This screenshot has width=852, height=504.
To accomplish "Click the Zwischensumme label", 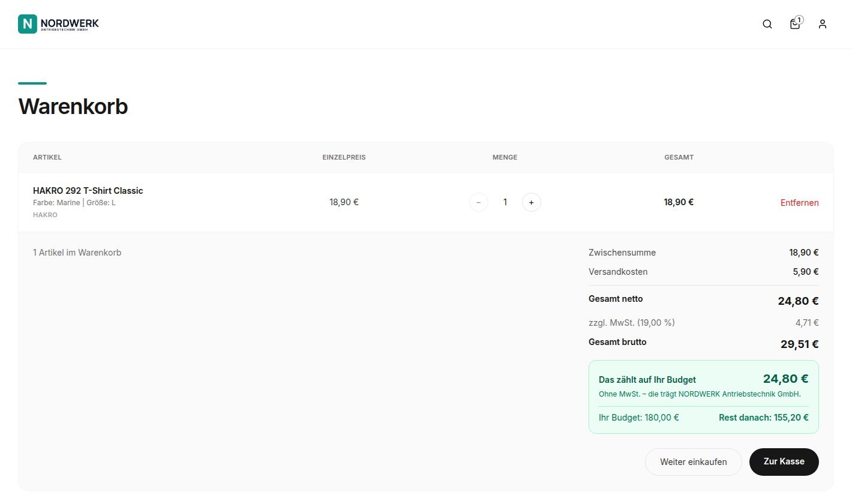I will [622, 253].
